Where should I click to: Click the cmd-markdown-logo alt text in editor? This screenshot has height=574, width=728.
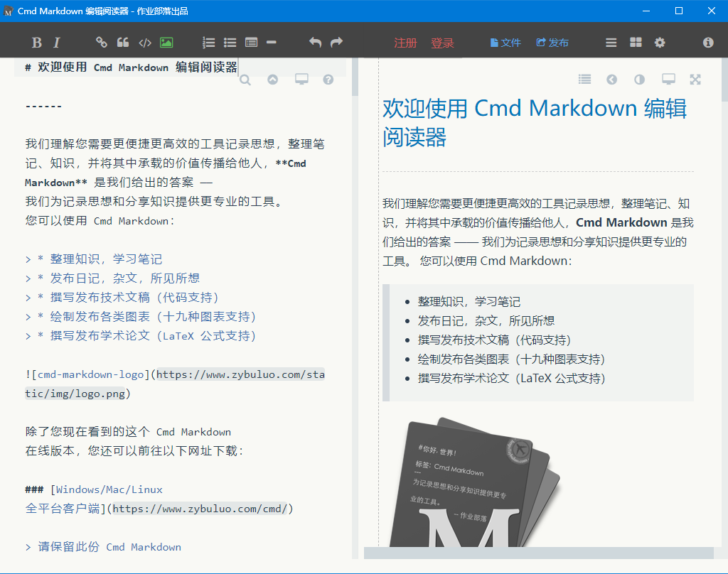(90, 375)
